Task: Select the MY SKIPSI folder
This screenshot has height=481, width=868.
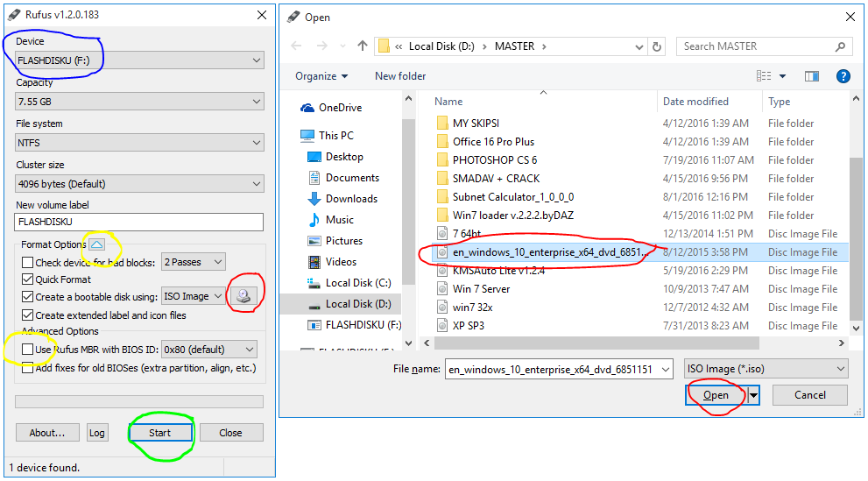Action: [x=476, y=123]
